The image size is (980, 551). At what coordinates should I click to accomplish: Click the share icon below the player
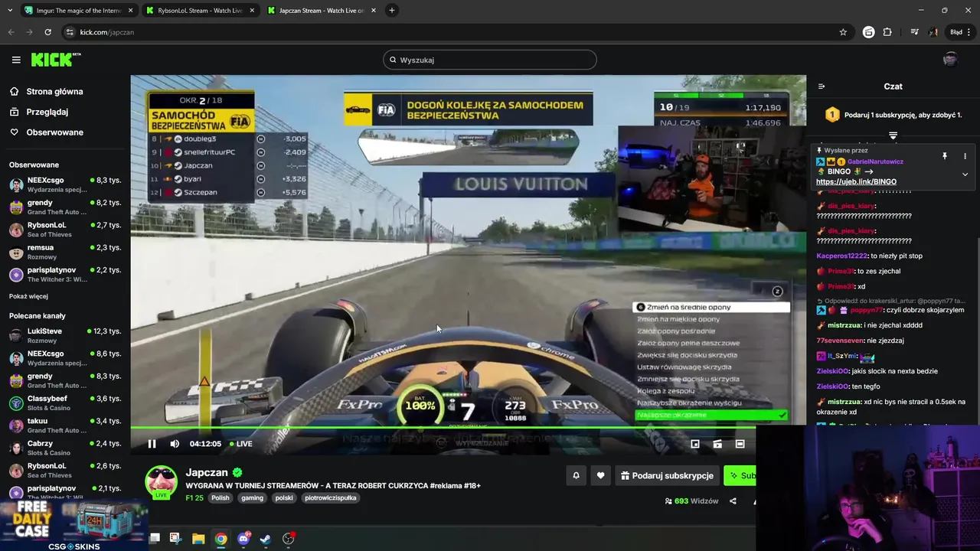tap(733, 501)
